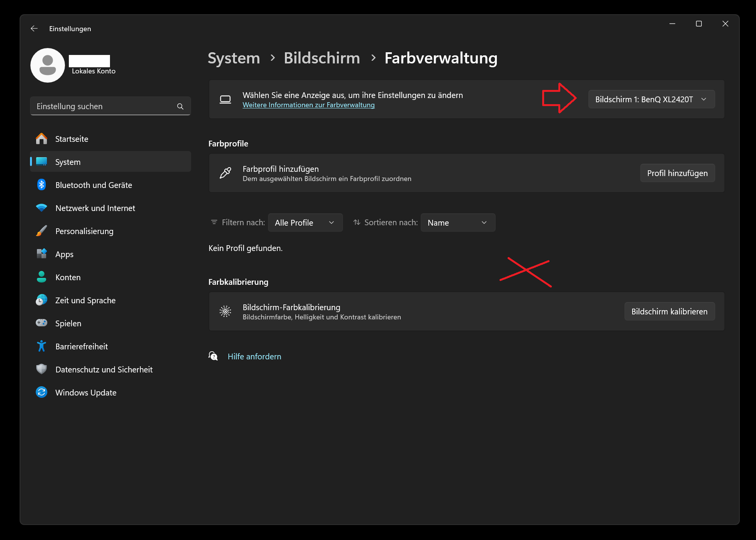Click the Startseite house icon

tap(42, 139)
